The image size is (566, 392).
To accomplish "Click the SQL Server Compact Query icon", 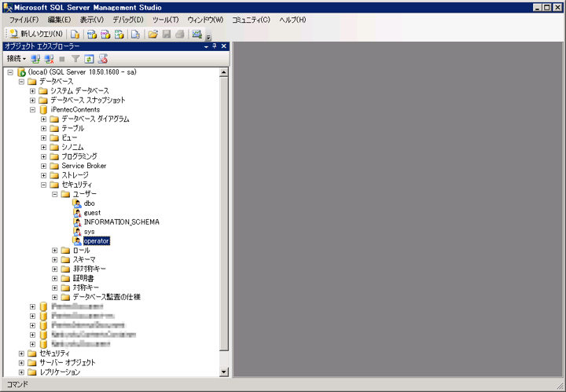I will [x=135, y=35].
